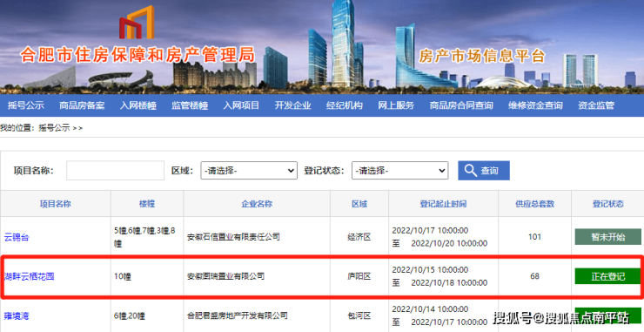Expand the 区域 dropdown
This screenshot has width=644, height=332.
[249, 170]
